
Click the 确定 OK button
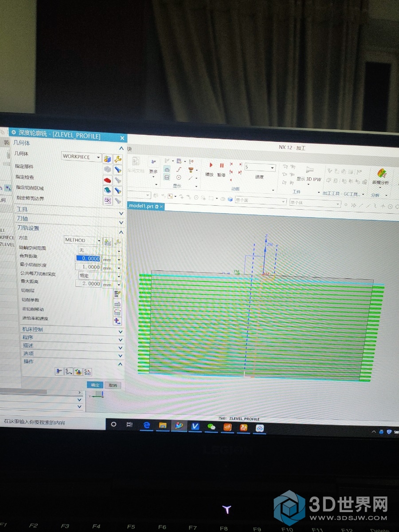pyautogui.click(x=95, y=385)
